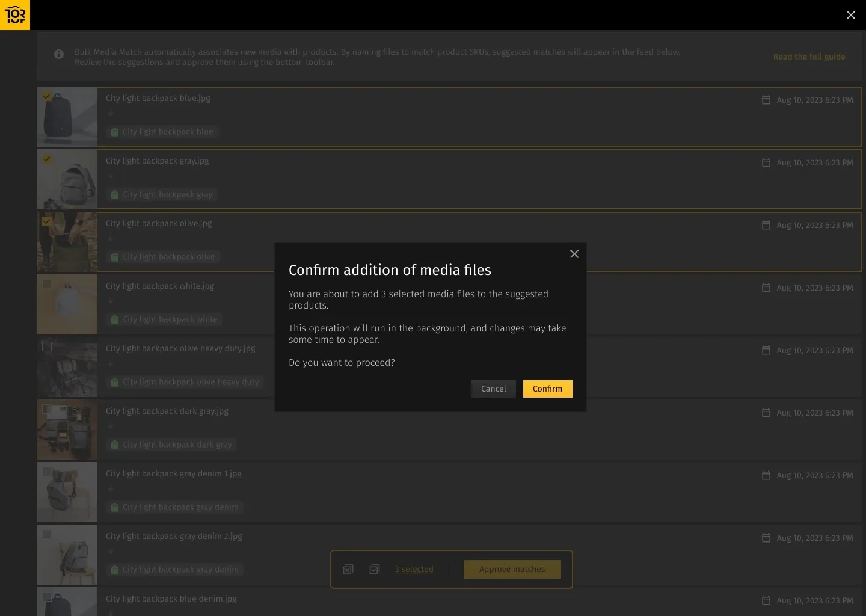Click the down arrow below City light backpack gray denim 1.jpg
Image resolution: width=866 pixels, height=616 pixels.
pyautogui.click(x=111, y=488)
